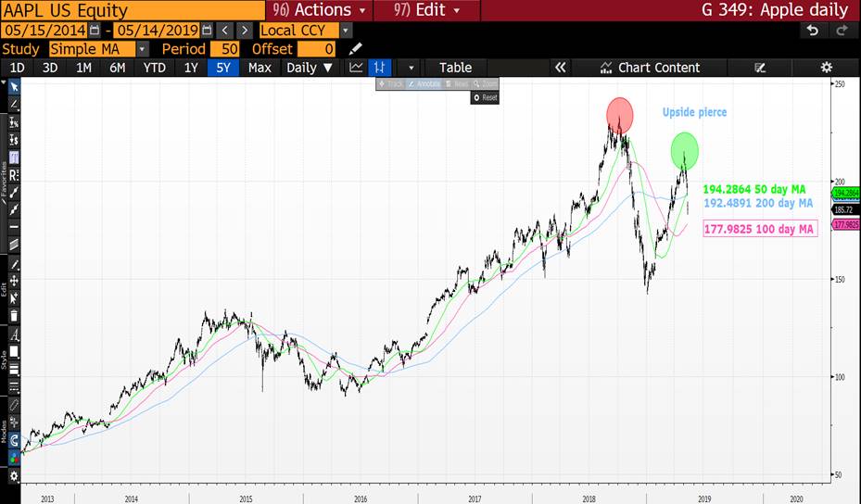This screenshot has width=861, height=504.
Task: Open the line dash style tool
Action: 14,387
